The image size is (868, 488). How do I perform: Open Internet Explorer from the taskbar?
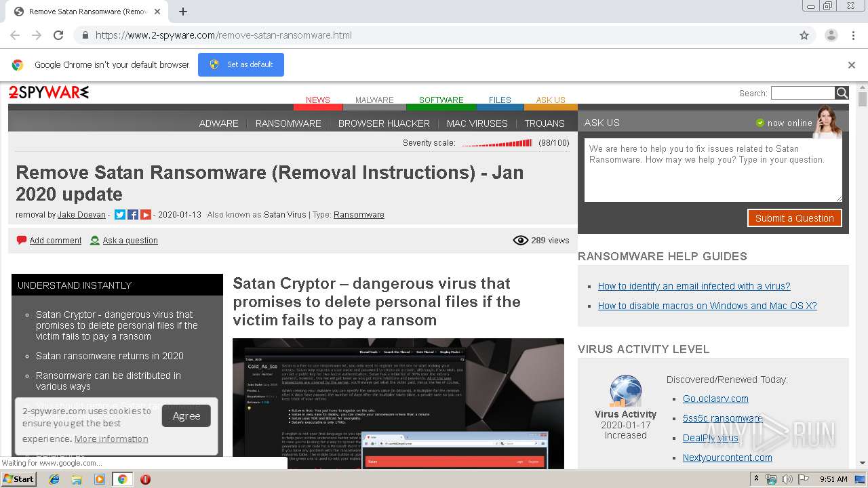(54, 479)
